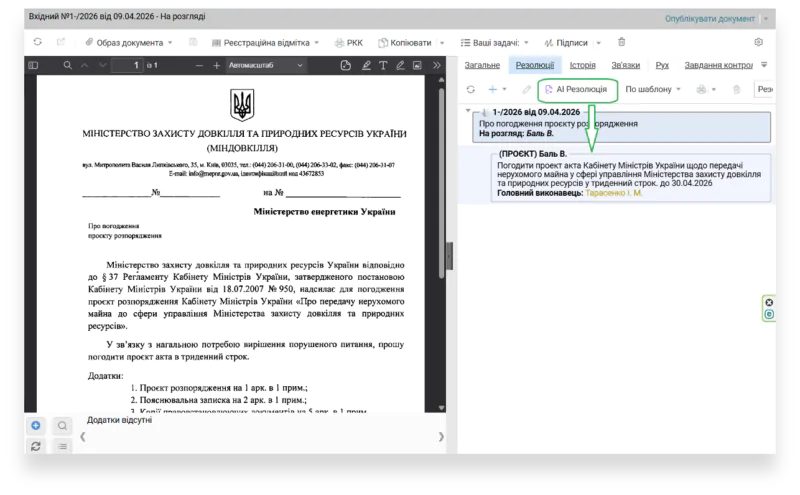Switch to the 'Загальне' tab
The width and height of the screenshot is (800, 495).
coord(482,65)
